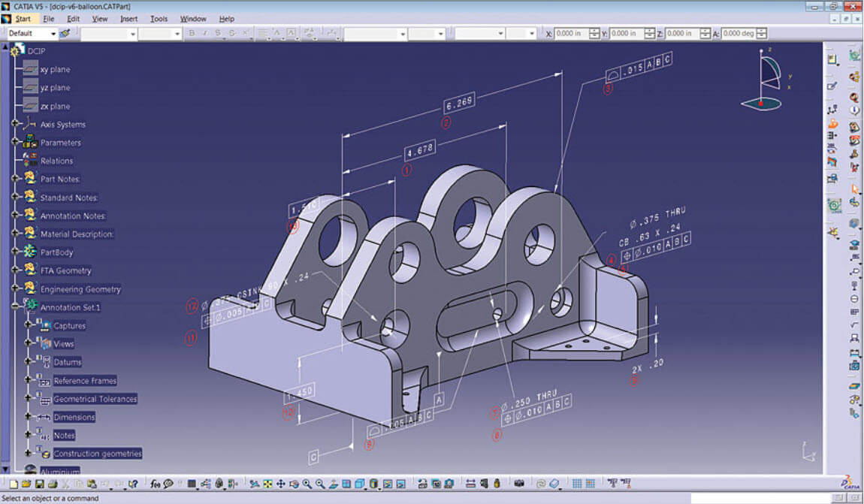Select the xy plane tree item

55,69
